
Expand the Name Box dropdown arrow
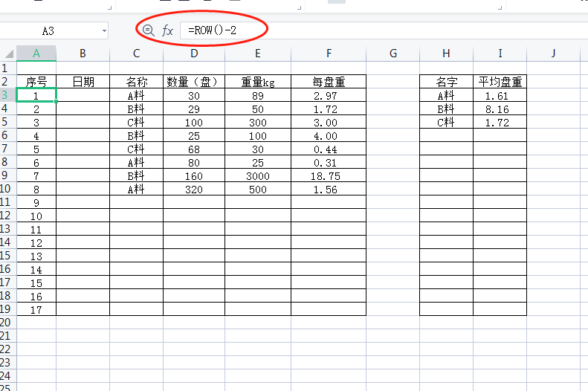click(x=104, y=30)
